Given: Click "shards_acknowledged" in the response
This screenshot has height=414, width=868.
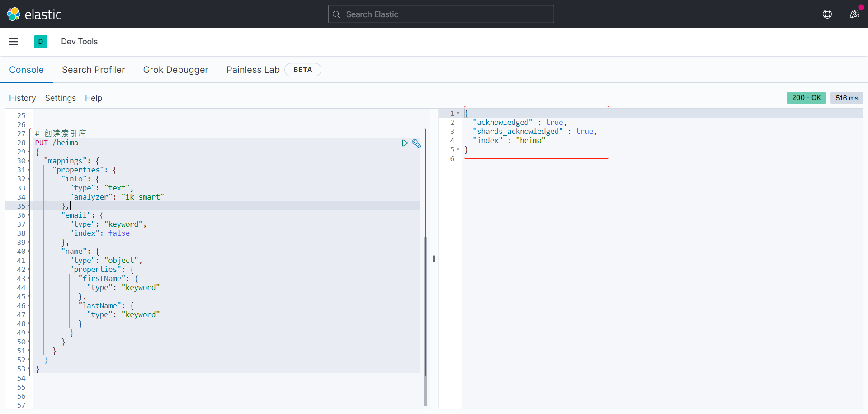Looking at the screenshot, I should pos(518,132).
